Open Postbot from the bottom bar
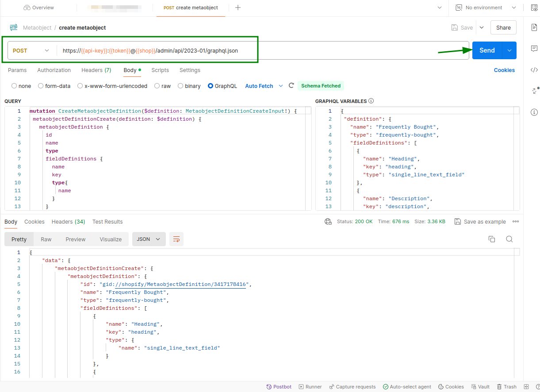Screen dimensions: 540x392 click(x=279, y=386)
